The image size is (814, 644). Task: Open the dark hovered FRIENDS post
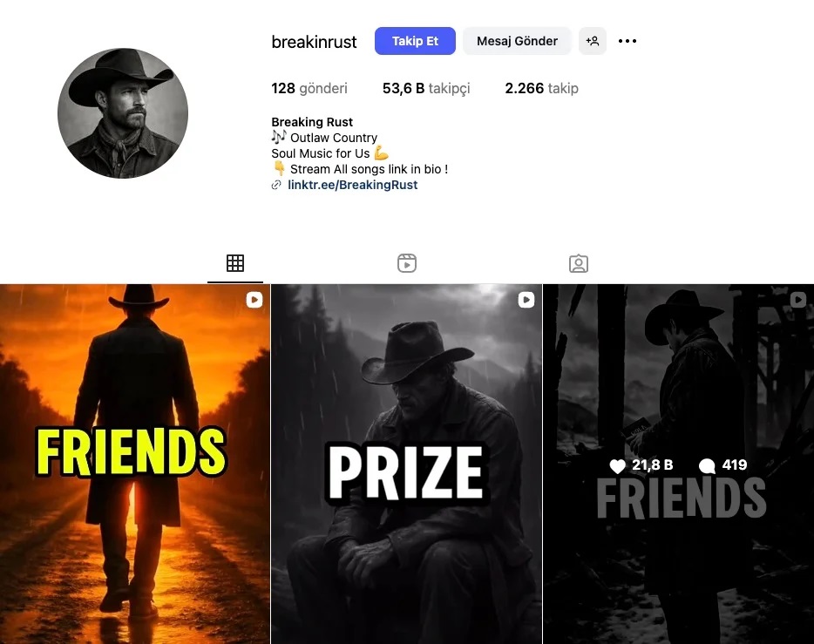(x=679, y=464)
